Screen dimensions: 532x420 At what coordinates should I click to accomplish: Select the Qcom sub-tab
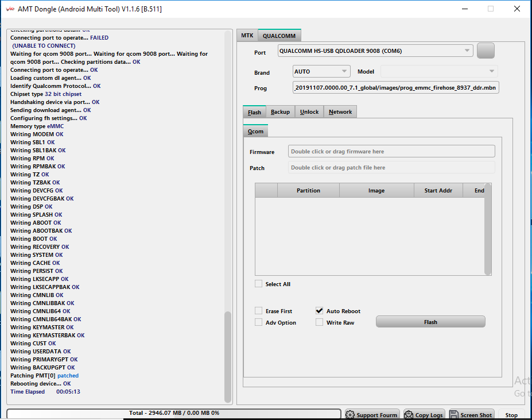click(x=255, y=131)
